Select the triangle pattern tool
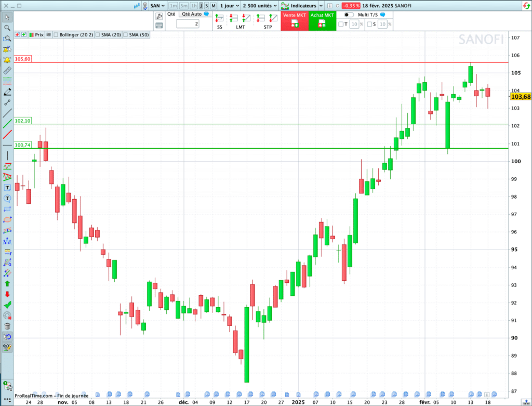532x406 pixels. pos(7,177)
